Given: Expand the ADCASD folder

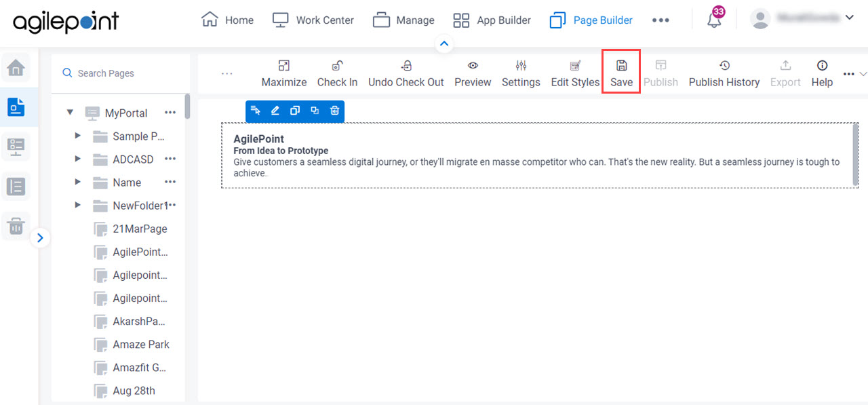Looking at the screenshot, I should tap(77, 159).
